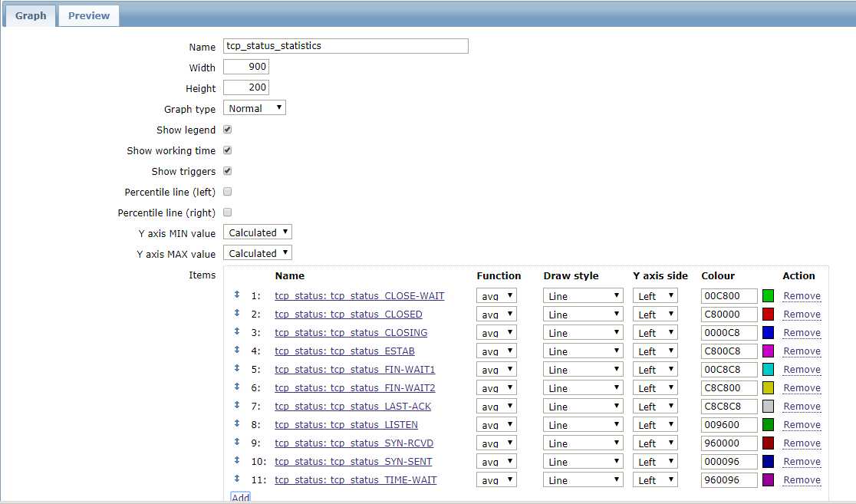Open Y axis side dropdown for TIME-WAIT item

point(655,480)
